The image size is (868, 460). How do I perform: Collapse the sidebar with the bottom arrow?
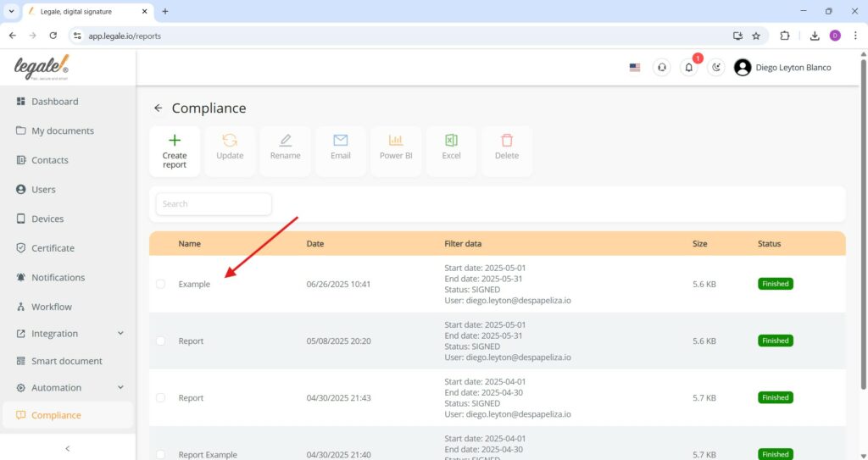tap(68, 448)
